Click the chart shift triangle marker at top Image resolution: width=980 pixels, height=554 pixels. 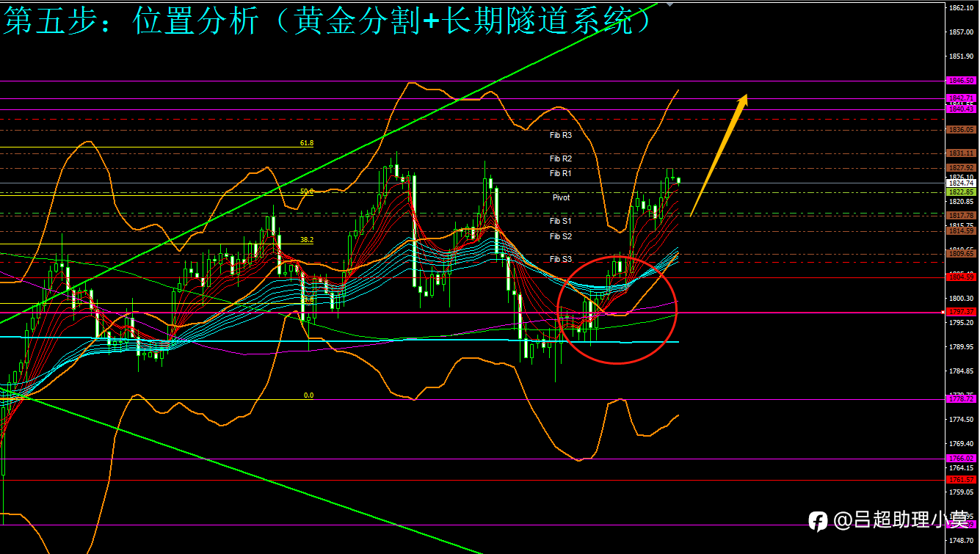[669, 4]
